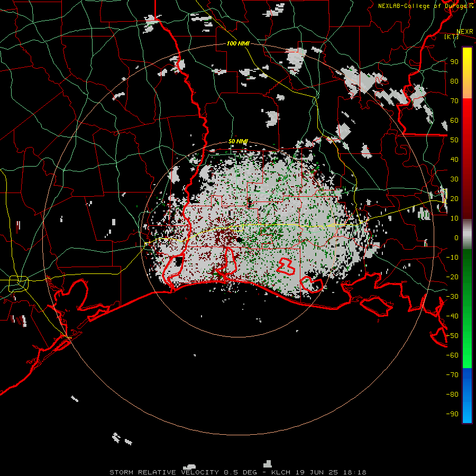Click the 50 NMI range ring label
This screenshot has height=476, width=476.
[x=238, y=141]
